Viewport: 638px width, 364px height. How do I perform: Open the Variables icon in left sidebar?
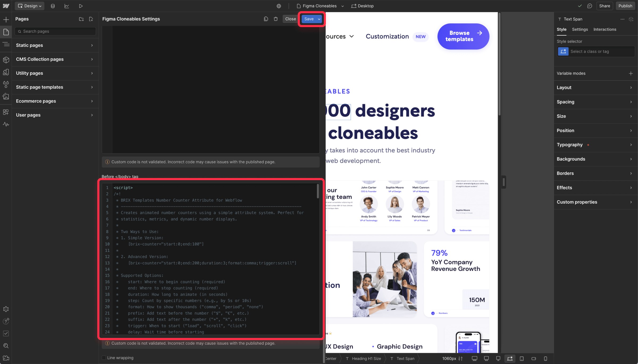6,72
